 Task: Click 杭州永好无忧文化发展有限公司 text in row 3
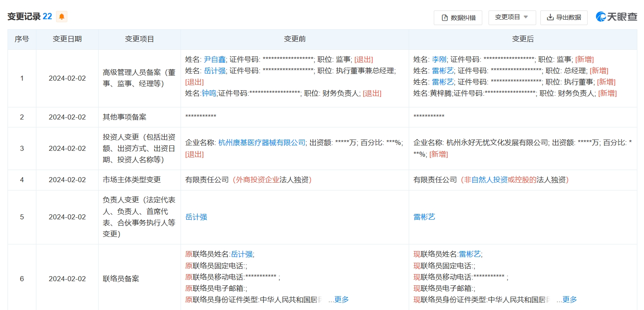(x=497, y=142)
